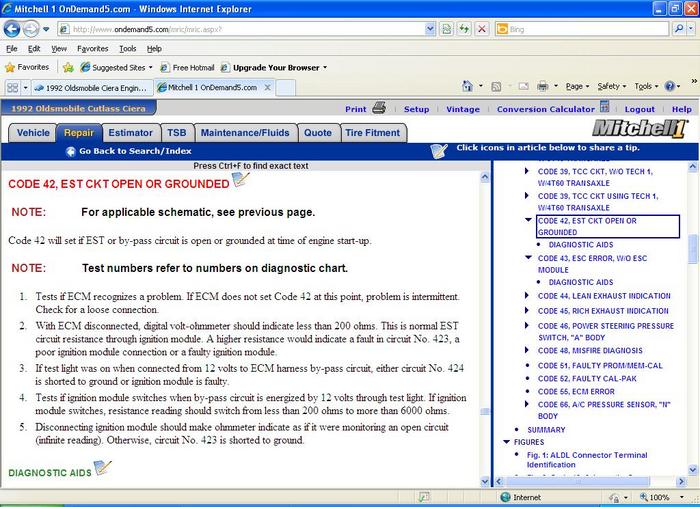This screenshot has height=507, width=700.
Task: Click the Logout link
Action: click(x=640, y=109)
